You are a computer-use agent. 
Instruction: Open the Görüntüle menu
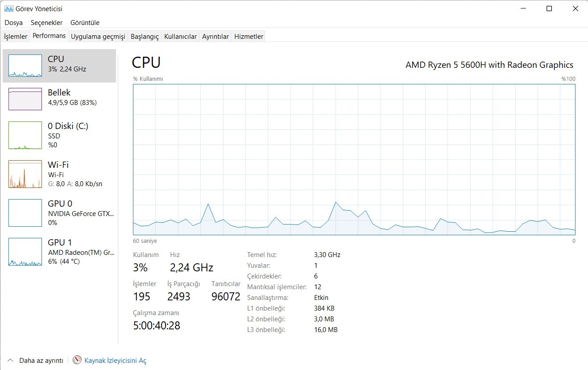(x=85, y=23)
